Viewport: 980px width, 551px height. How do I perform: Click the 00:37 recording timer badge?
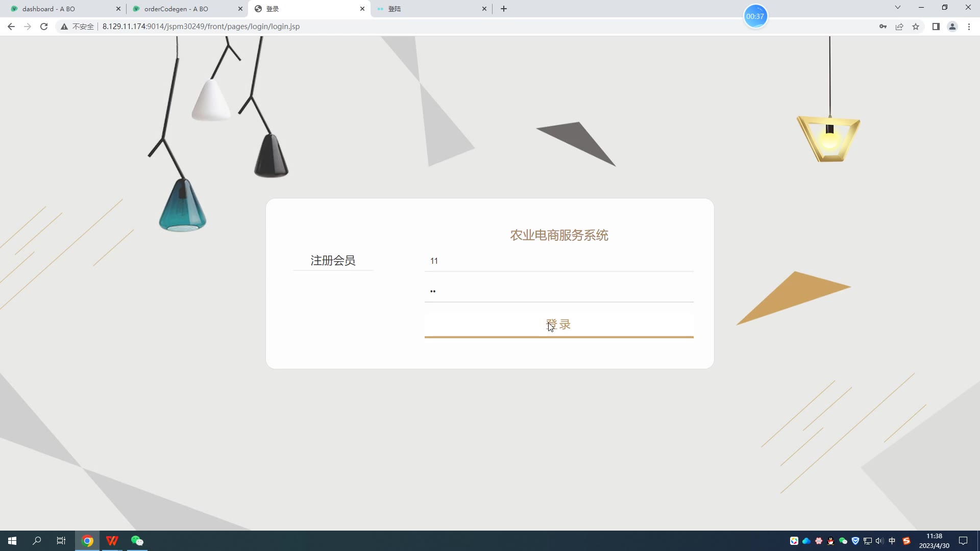click(755, 16)
